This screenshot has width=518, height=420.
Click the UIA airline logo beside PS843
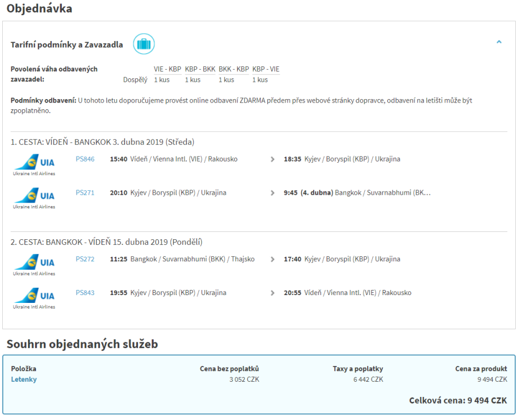[34, 297]
